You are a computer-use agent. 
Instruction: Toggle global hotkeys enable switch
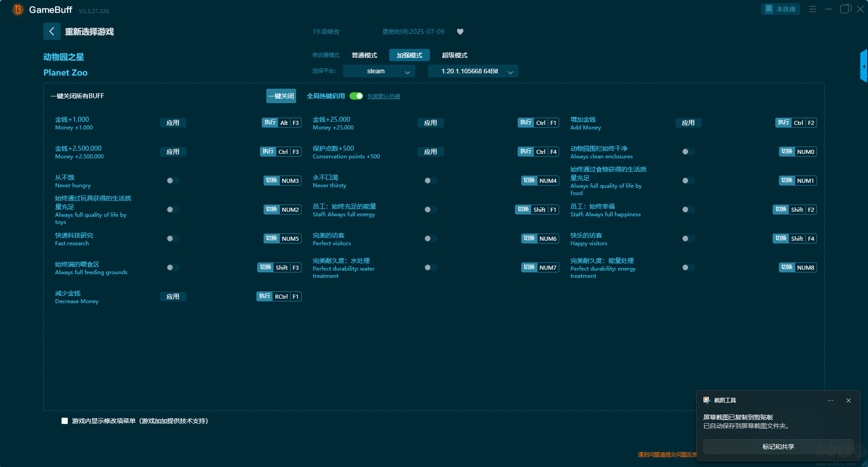click(356, 96)
